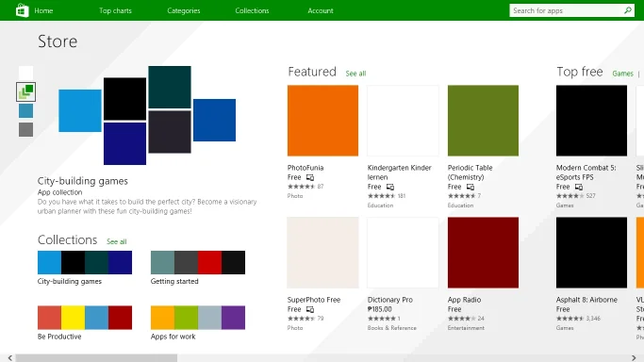Click the spotlight collage of game tiles
The width and height of the screenshot is (644, 362).
click(x=147, y=115)
